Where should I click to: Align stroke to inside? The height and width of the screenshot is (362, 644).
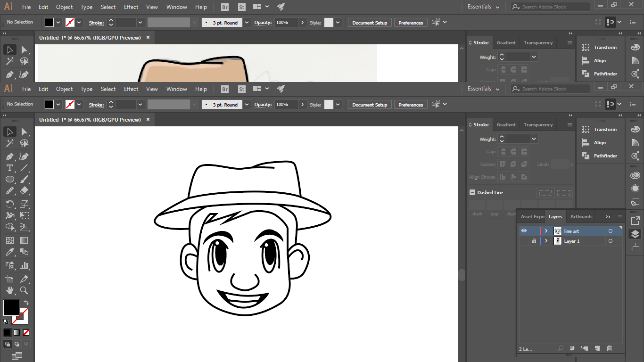pos(513,177)
